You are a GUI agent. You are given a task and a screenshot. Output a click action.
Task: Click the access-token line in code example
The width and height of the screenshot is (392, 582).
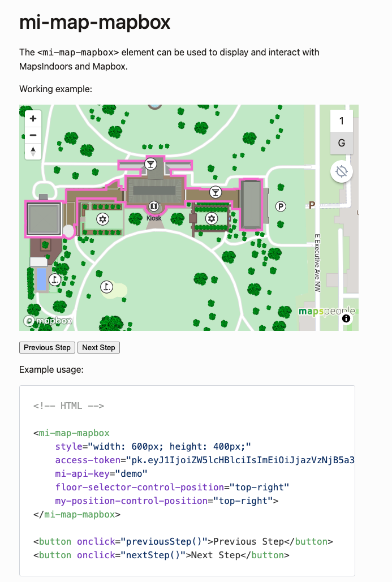coord(205,460)
